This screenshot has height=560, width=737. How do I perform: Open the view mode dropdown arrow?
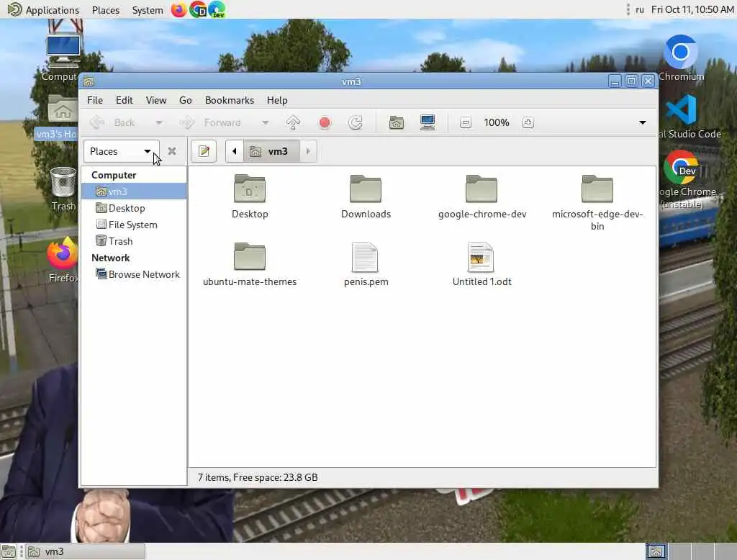tap(643, 122)
